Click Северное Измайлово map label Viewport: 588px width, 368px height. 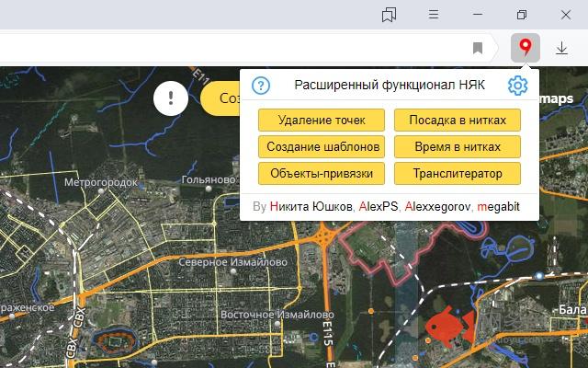pyautogui.click(x=232, y=262)
